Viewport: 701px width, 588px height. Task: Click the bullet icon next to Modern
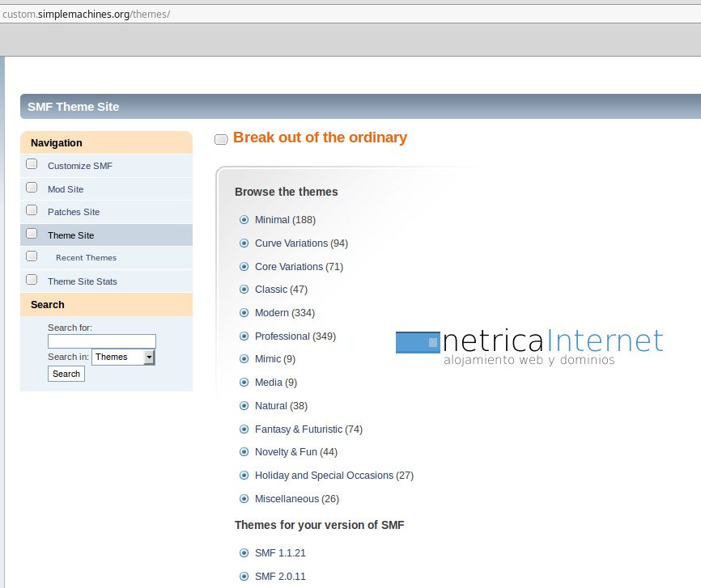244,313
